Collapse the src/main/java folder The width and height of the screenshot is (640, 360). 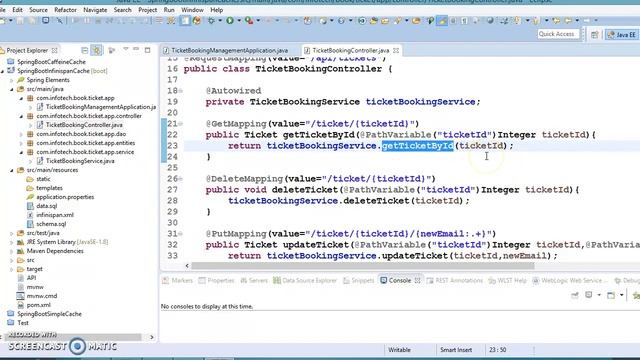(12, 89)
